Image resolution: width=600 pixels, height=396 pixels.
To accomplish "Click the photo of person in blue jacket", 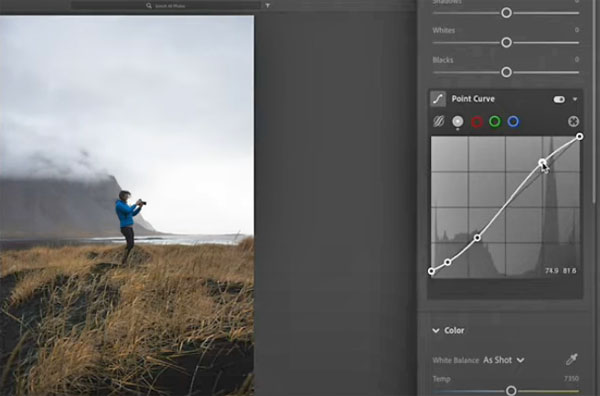I will coord(127,205).
